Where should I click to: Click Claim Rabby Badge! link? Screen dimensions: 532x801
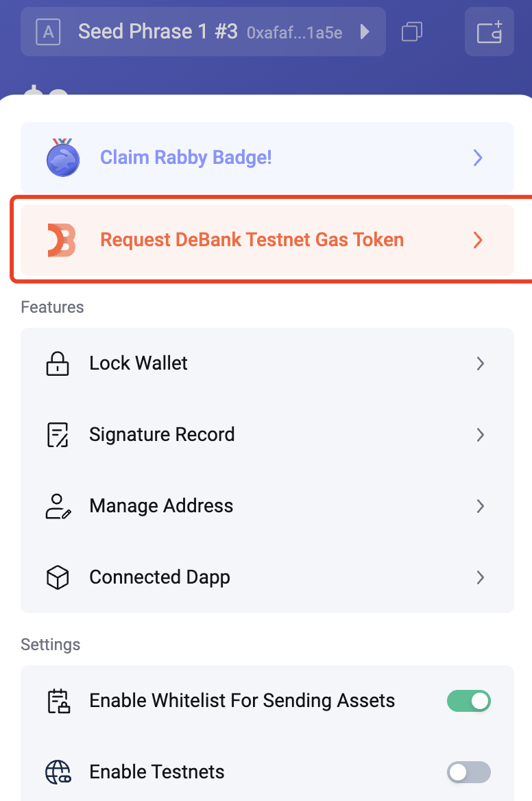[186, 158]
